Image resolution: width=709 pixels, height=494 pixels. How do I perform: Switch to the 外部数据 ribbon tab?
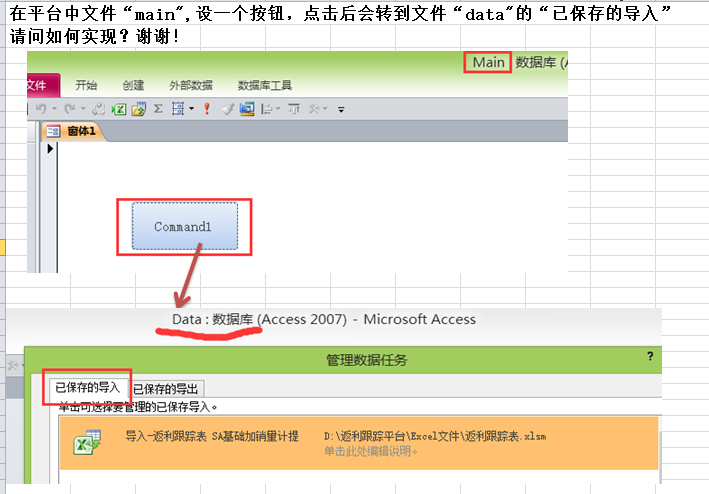point(191,85)
